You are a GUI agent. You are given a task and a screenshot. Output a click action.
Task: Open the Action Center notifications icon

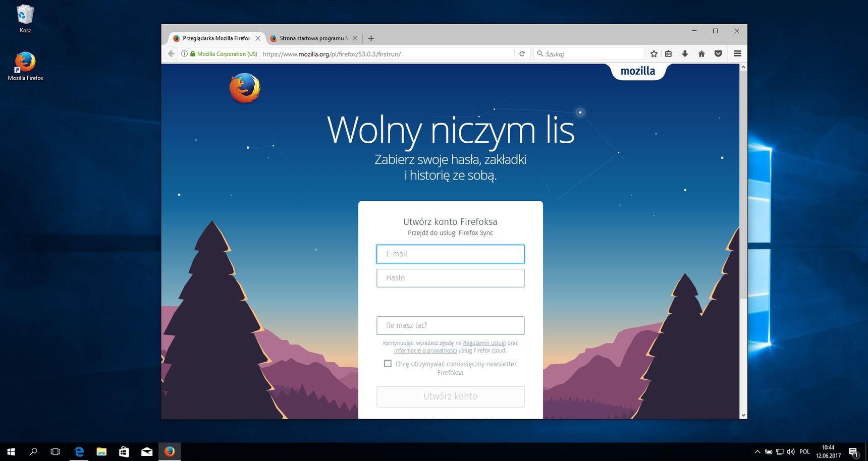pyautogui.click(x=854, y=452)
